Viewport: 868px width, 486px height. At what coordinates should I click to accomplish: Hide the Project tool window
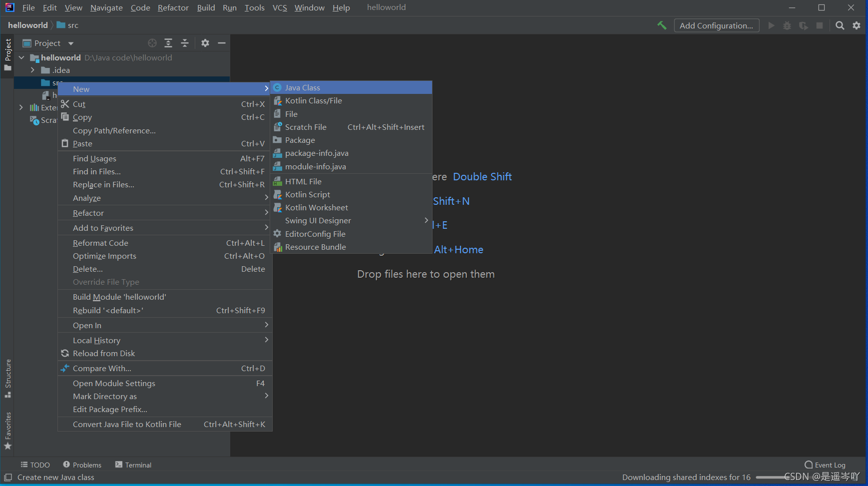222,43
